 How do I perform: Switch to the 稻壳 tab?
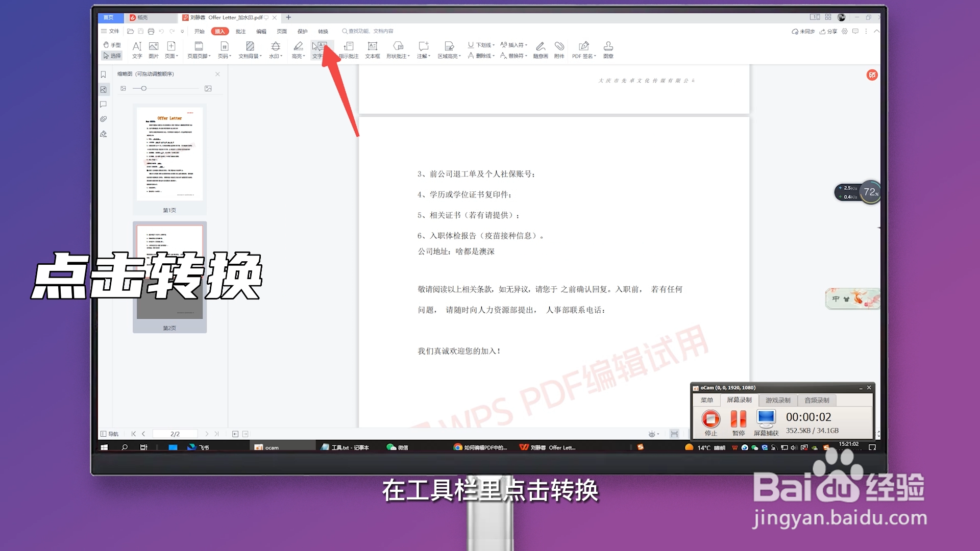[x=143, y=17]
